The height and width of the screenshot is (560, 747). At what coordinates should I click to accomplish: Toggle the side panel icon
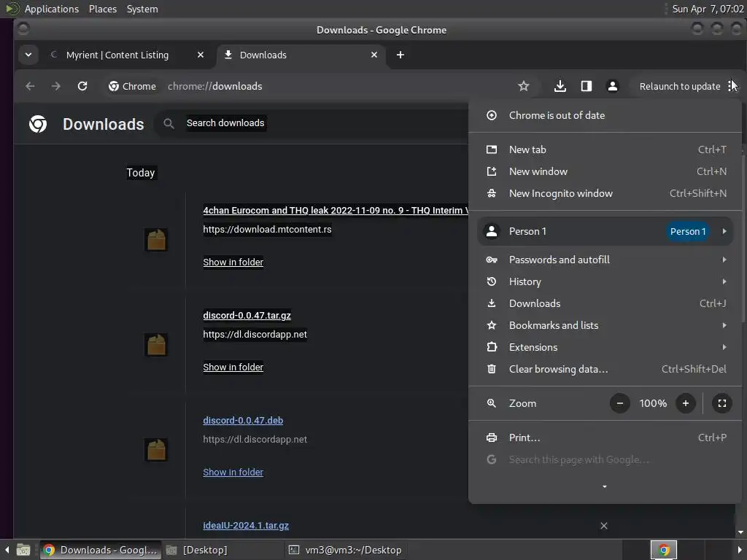click(587, 86)
